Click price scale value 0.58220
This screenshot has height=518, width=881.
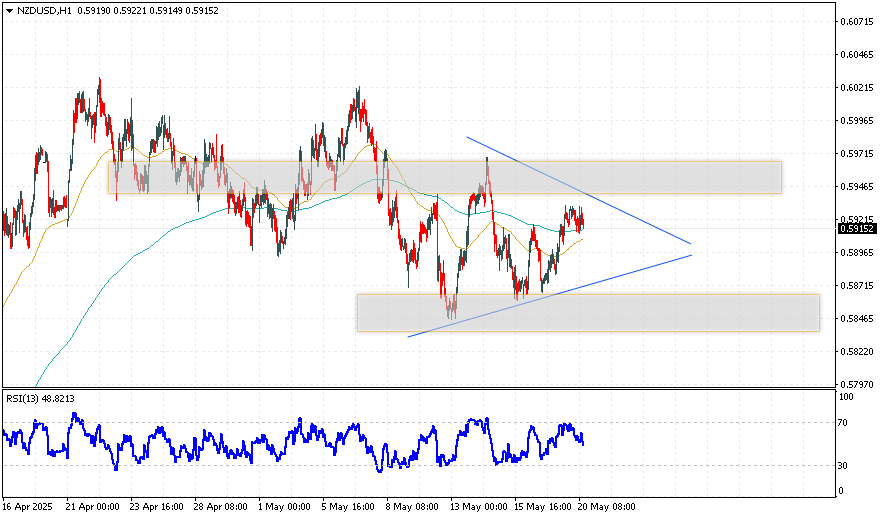point(856,352)
